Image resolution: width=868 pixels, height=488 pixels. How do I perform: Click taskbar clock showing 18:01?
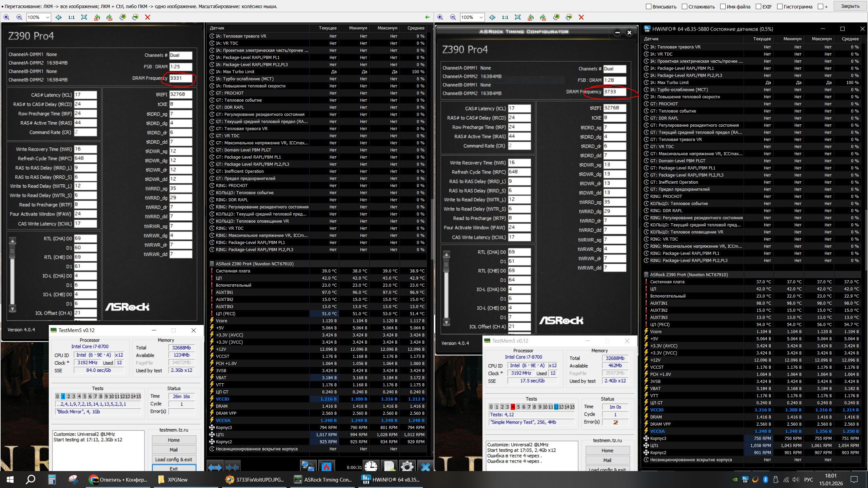click(x=831, y=480)
